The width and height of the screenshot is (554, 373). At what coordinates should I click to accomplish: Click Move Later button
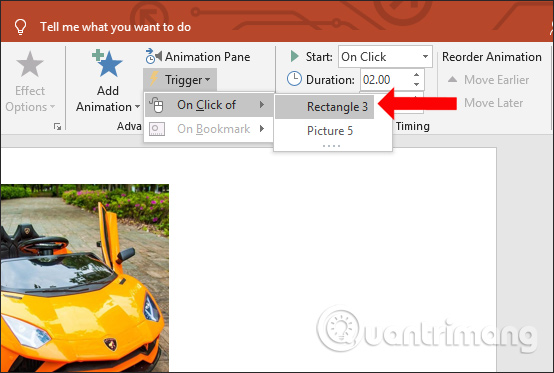click(493, 103)
